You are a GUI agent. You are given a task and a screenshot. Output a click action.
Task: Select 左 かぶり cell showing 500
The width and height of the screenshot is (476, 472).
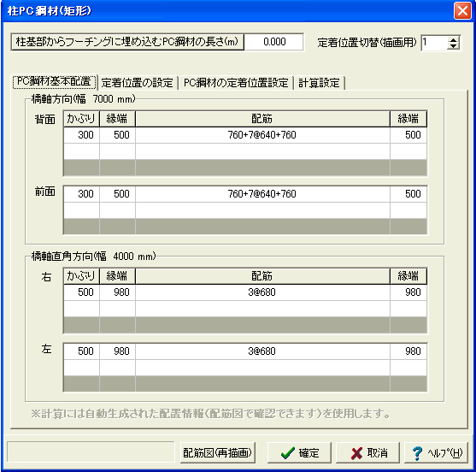click(x=81, y=351)
